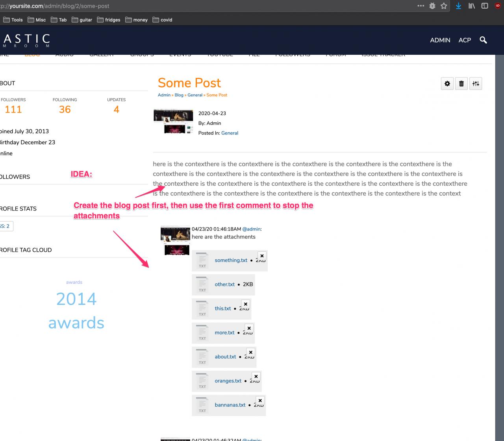Open the uBlock Origin extension
The width and height of the screenshot is (504, 441).
click(x=497, y=6)
